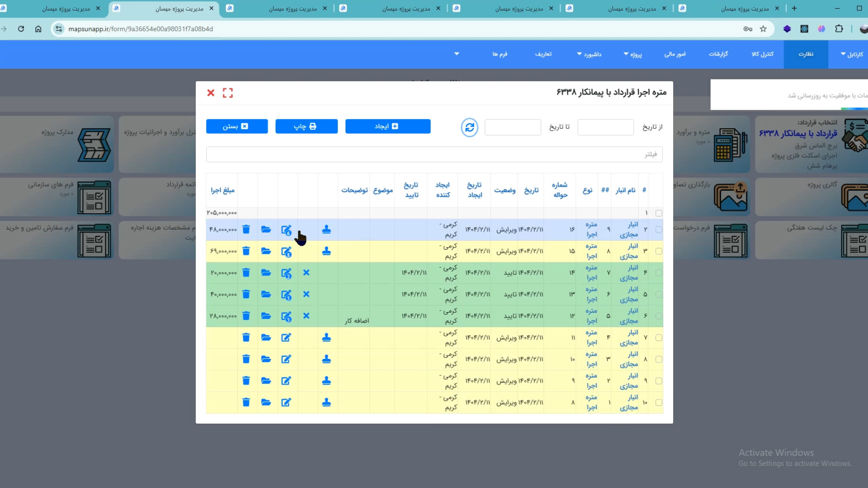This screenshot has width=868, height=488.
Task: Open the داشبورد dropdown in navbar
Action: [589, 54]
